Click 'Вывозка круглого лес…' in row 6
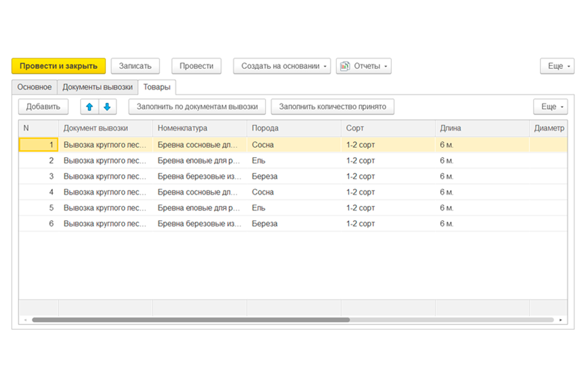The height and width of the screenshot is (388, 588). [x=106, y=224]
